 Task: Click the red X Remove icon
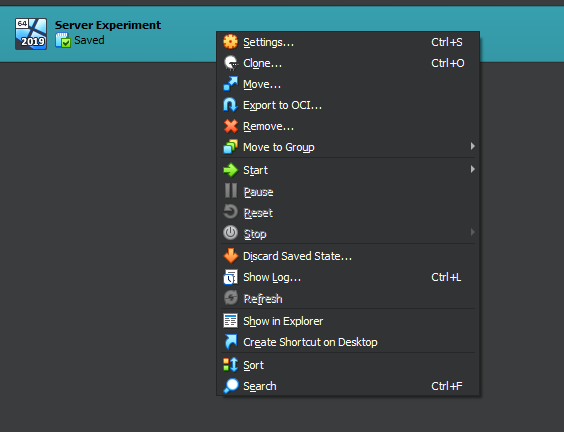(230, 126)
